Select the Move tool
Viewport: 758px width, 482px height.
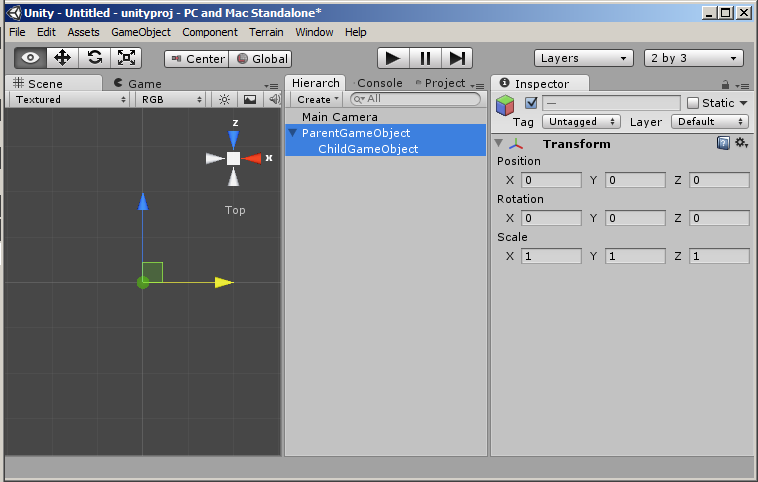[x=62, y=58]
